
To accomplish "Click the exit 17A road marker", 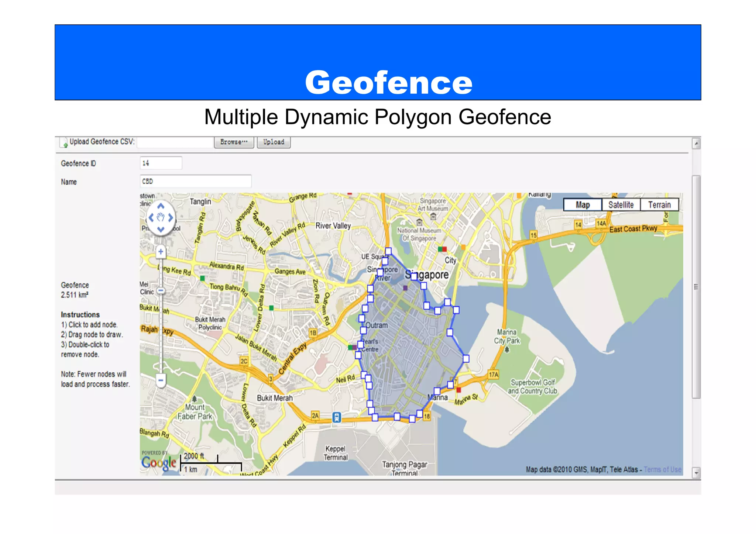I will tap(494, 375).
